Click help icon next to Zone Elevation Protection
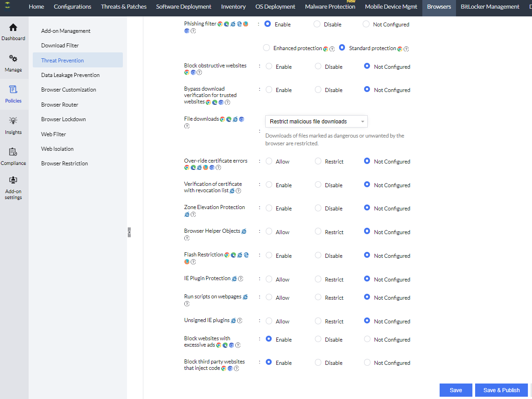This screenshot has height=399, width=532. [x=193, y=215]
